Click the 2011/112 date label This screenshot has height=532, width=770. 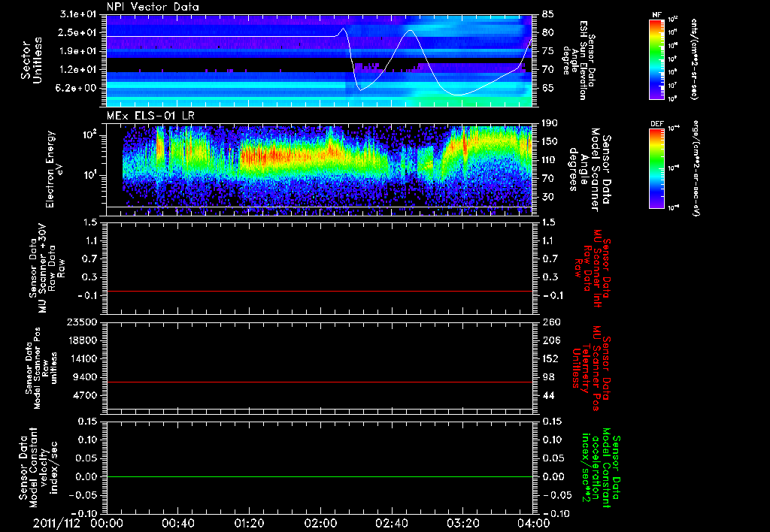click(x=58, y=523)
